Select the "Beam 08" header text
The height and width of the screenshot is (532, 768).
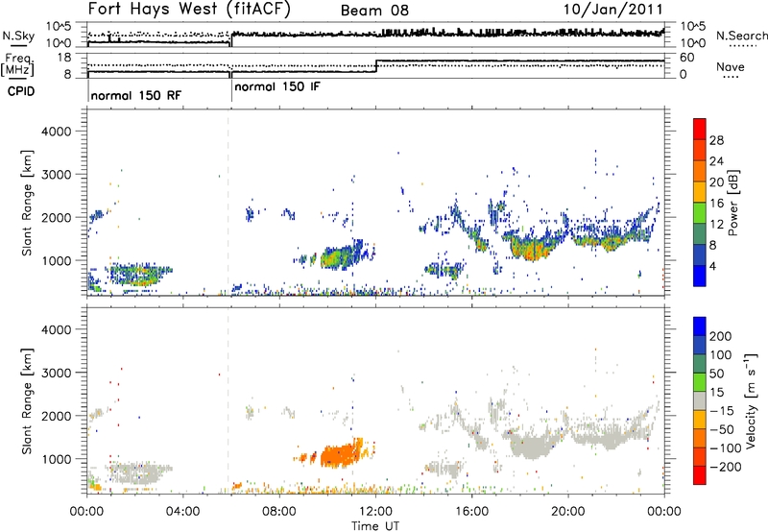tap(374, 11)
